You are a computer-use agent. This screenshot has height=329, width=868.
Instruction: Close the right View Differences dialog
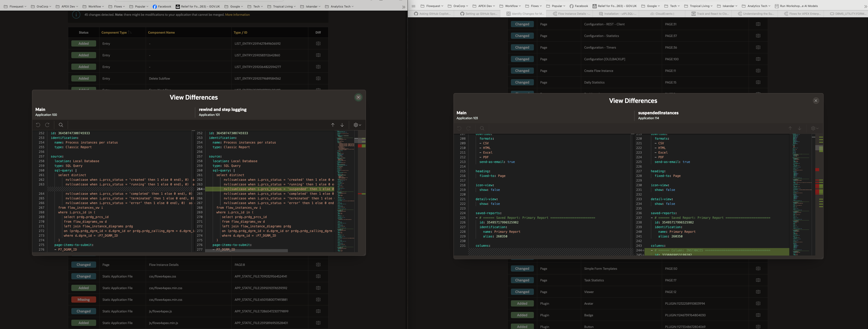pyautogui.click(x=816, y=101)
